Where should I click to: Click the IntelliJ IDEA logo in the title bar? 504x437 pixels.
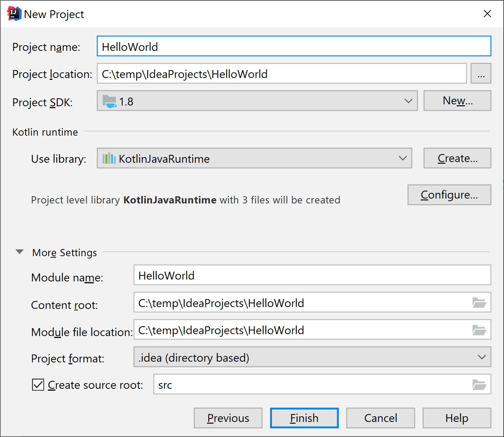pyautogui.click(x=13, y=13)
